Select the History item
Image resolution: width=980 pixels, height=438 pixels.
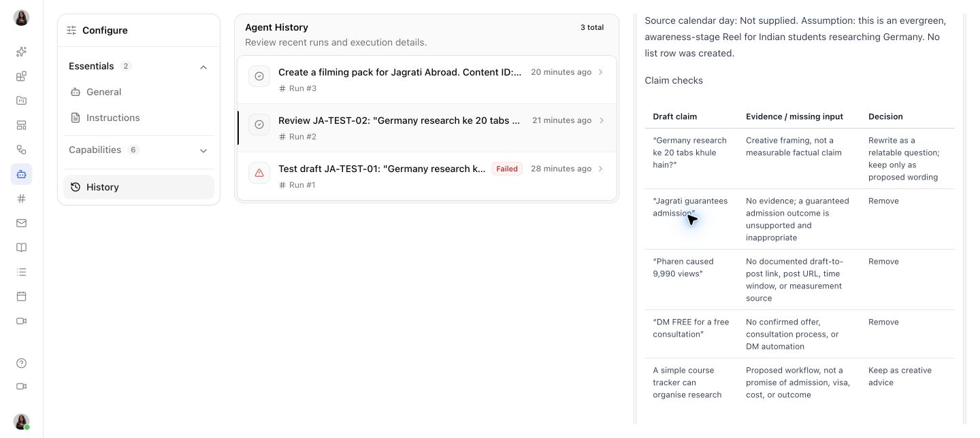click(139, 187)
